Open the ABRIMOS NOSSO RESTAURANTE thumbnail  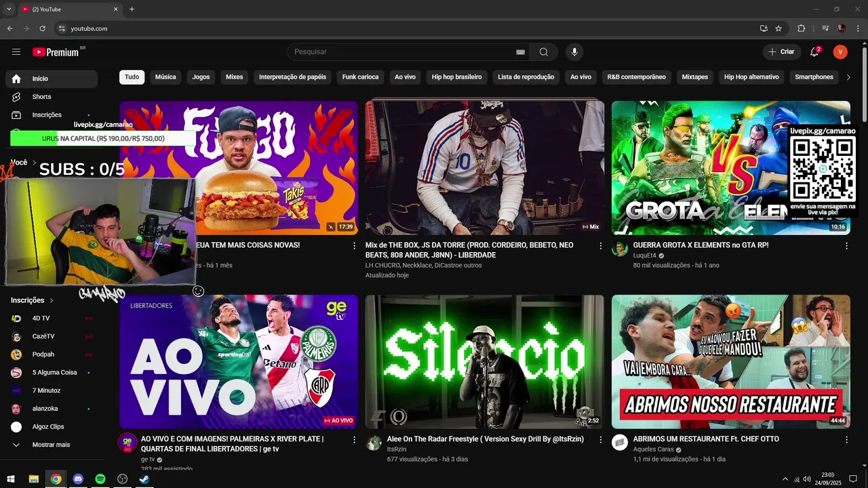pos(731,361)
